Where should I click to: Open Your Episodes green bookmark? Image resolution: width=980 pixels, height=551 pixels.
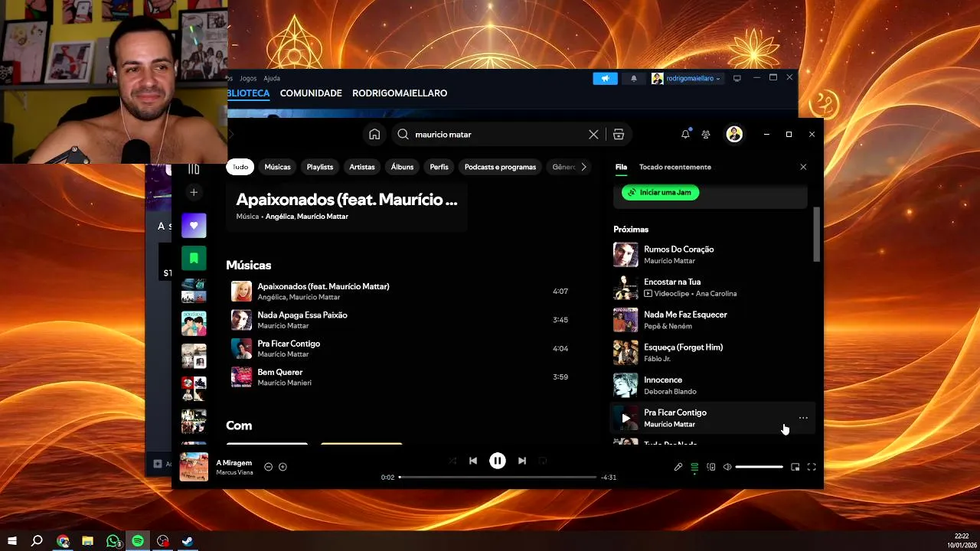point(194,258)
